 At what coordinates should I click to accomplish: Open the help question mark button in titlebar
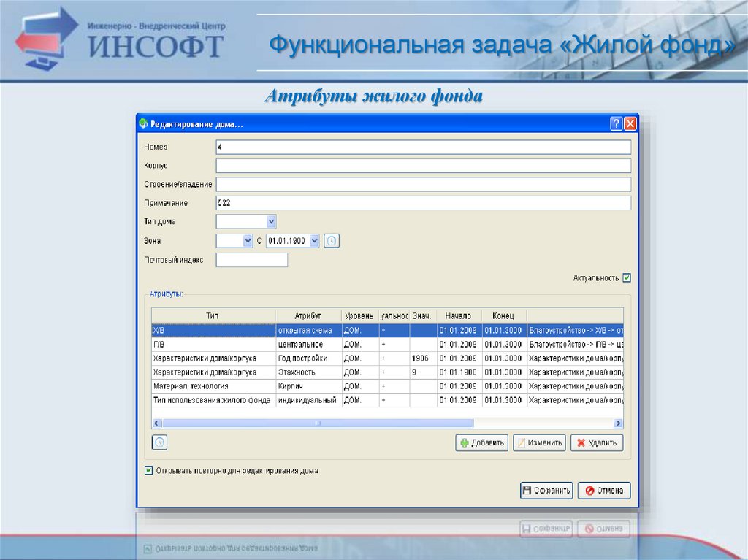click(x=616, y=124)
